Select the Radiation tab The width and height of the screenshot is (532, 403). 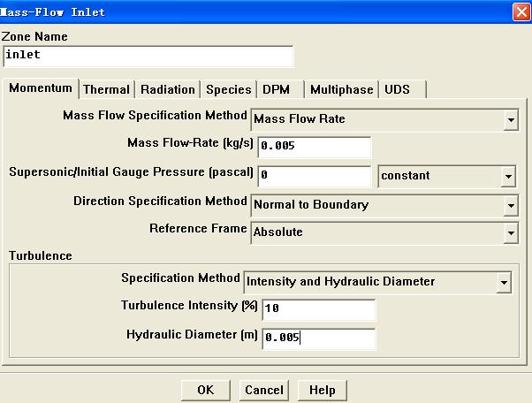[x=168, y=89]
